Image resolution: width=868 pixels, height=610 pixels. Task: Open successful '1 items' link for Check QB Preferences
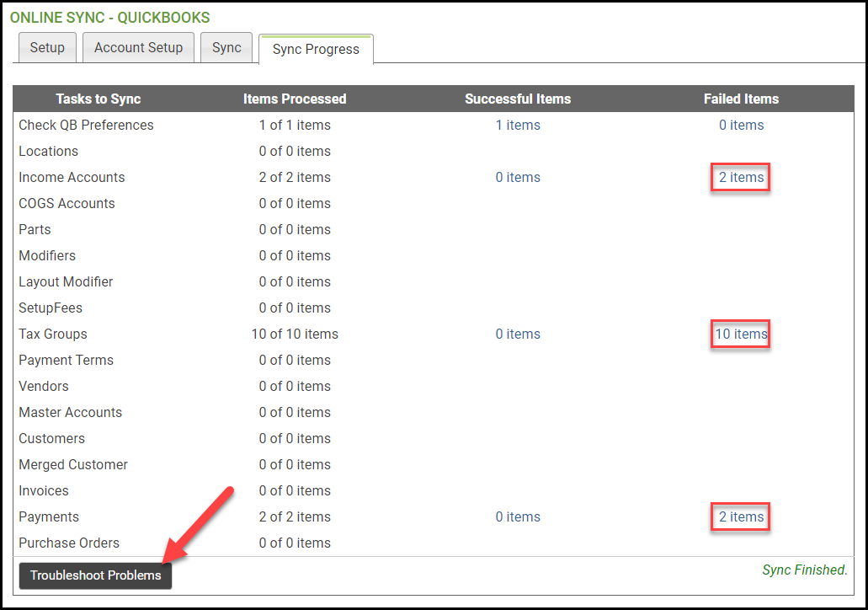click(x=518, y=126)
